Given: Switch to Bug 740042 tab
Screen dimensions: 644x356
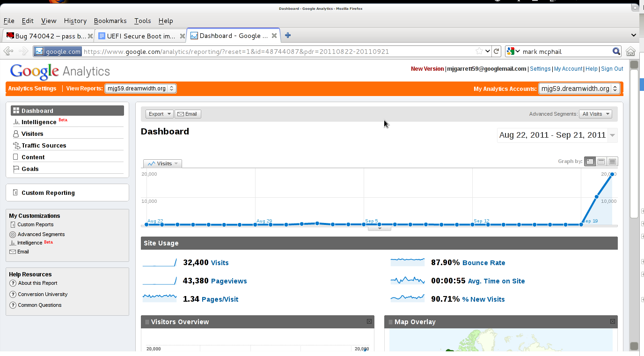Looking at the screenshot, I should (49, 36).
